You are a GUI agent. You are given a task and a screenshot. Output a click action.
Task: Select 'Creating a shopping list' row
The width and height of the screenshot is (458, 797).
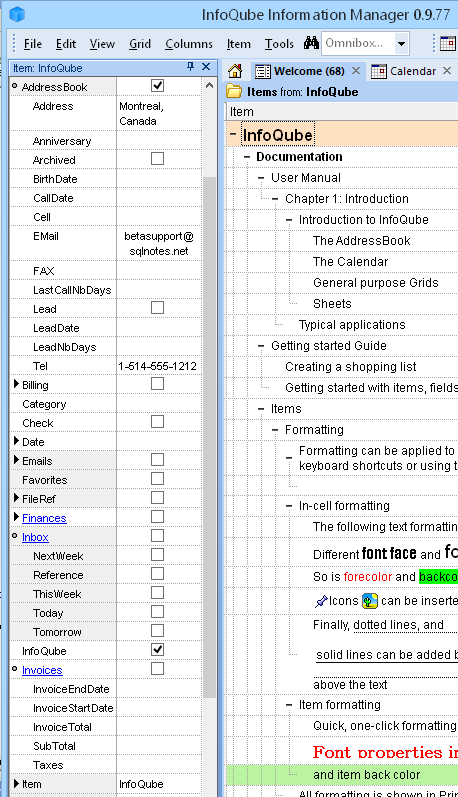[351, 367]
